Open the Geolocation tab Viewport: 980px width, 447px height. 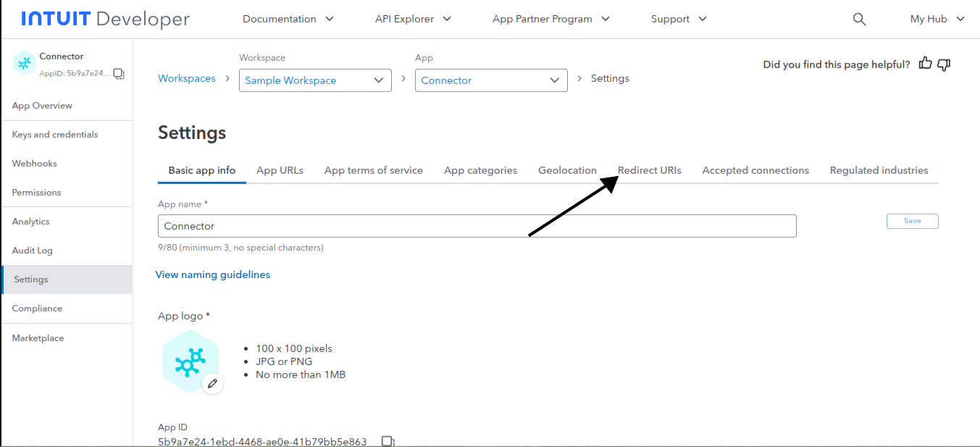click(567, 170)
